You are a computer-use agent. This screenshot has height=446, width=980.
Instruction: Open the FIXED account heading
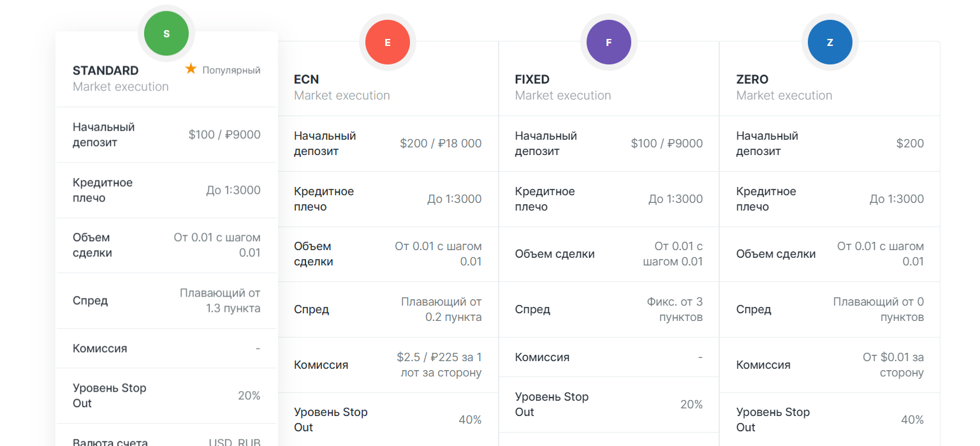532,79
